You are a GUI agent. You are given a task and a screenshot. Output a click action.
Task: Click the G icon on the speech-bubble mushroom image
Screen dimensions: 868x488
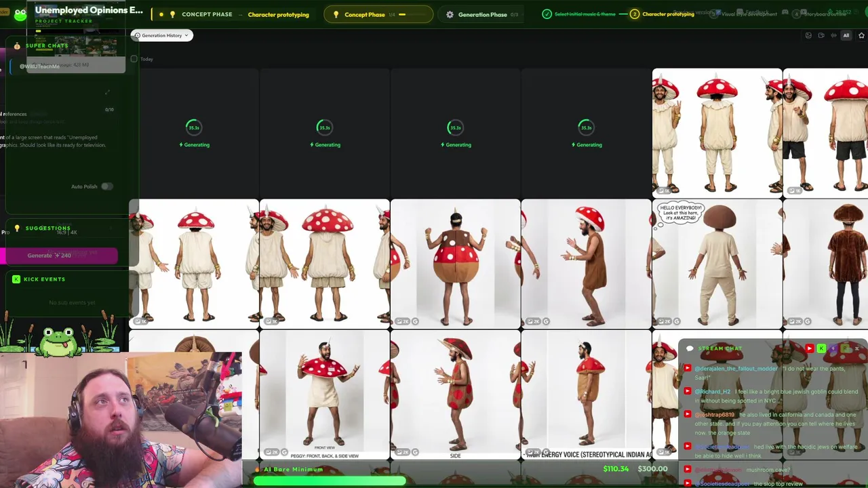pyautogui.click(x=677, y=321)
